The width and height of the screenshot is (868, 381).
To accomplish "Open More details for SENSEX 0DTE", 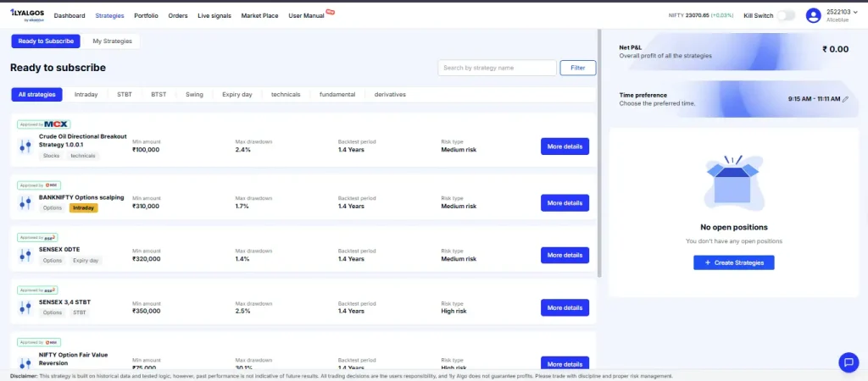I will (565, 256).
